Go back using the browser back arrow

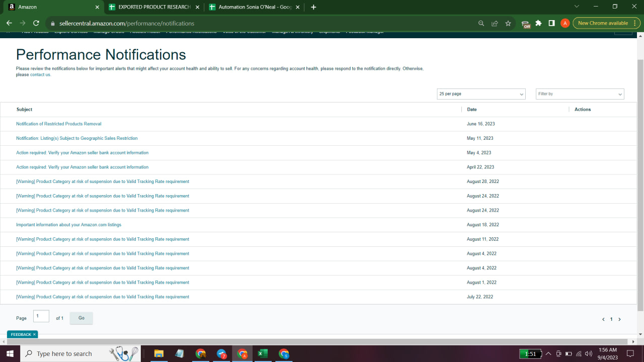(9, 23)
